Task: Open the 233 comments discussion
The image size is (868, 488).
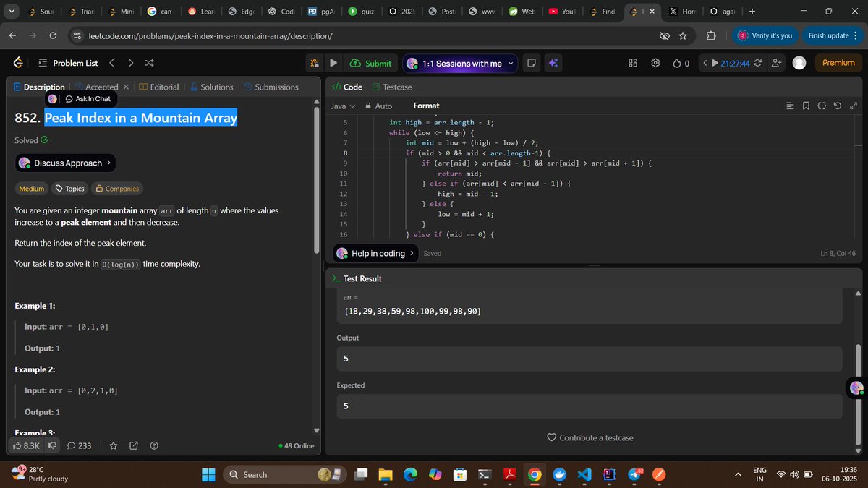Action: (x=79, y=446)
